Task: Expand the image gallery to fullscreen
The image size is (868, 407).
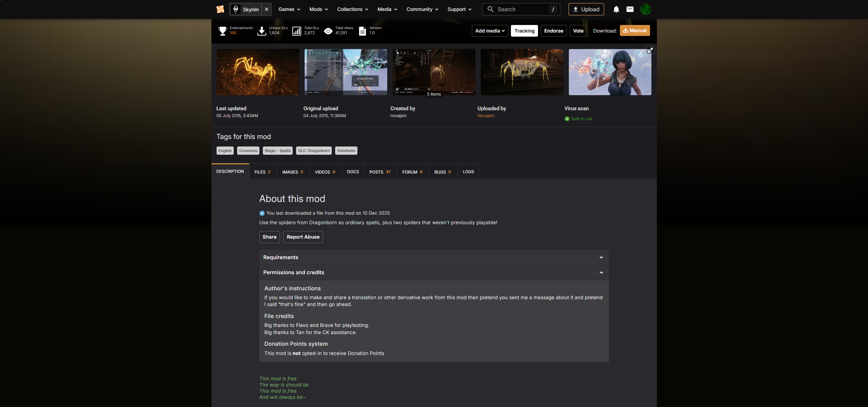Action: click(650, 50)
